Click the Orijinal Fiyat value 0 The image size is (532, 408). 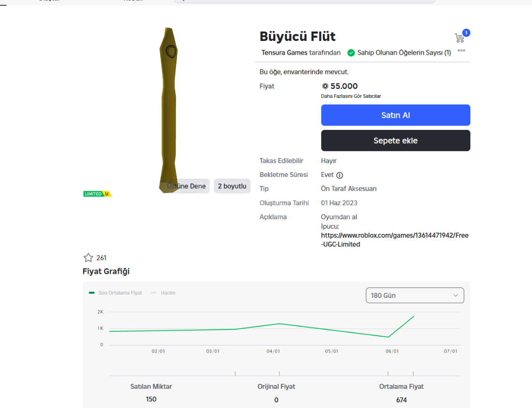(276, 400)
